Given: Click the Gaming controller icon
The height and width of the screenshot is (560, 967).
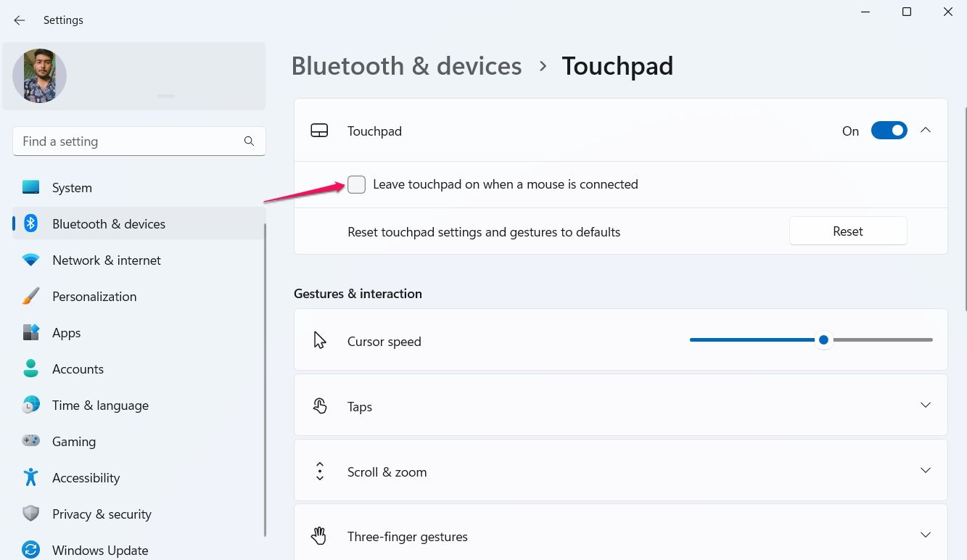Looking at the screenshot, I should point(30,441).
